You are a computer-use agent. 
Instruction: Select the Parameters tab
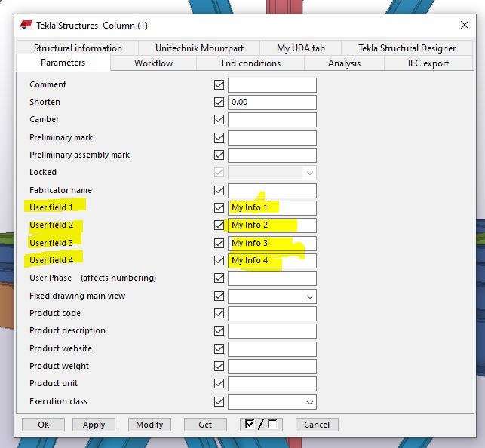click(x=63, y=63)
